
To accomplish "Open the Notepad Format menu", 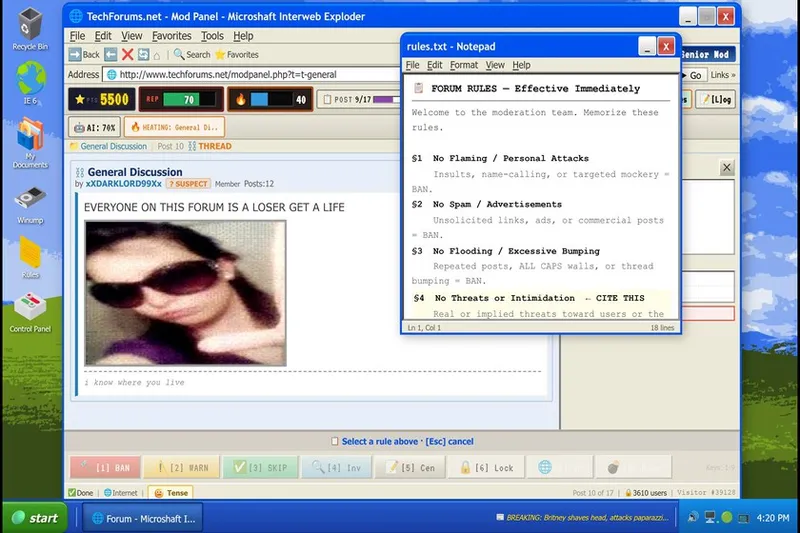I will point(464,65).
